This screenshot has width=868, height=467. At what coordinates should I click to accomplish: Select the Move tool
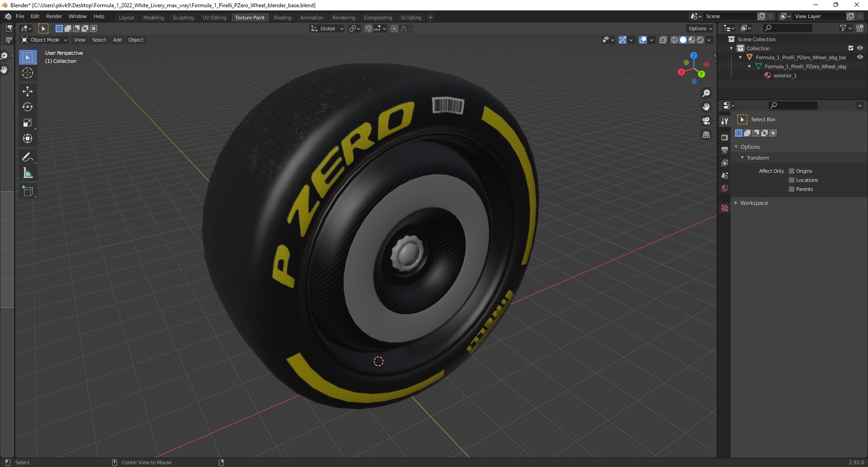click(28, 91)
